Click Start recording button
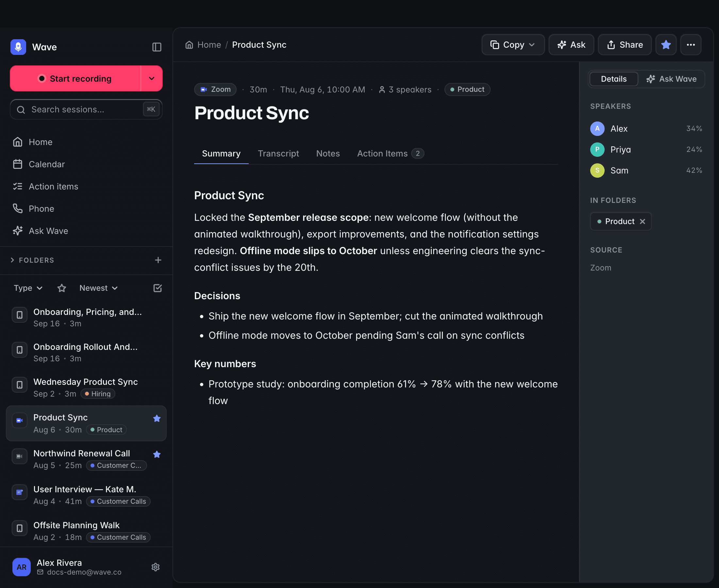This screenshot has width=719, height=588. (75, 79)
